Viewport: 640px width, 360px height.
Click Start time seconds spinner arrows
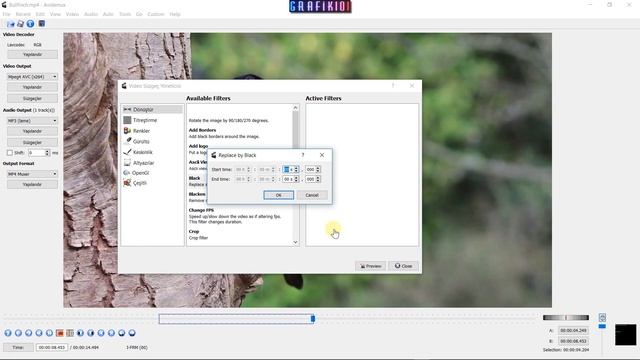(x=297, y=169)
